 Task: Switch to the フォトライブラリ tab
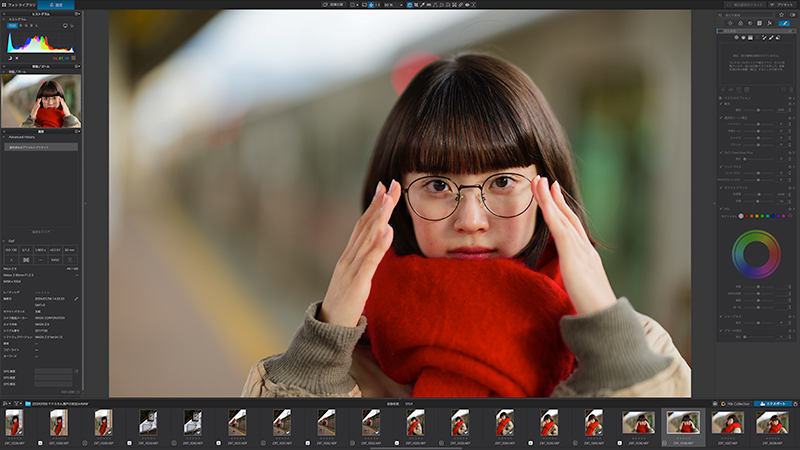coord(19,5)
